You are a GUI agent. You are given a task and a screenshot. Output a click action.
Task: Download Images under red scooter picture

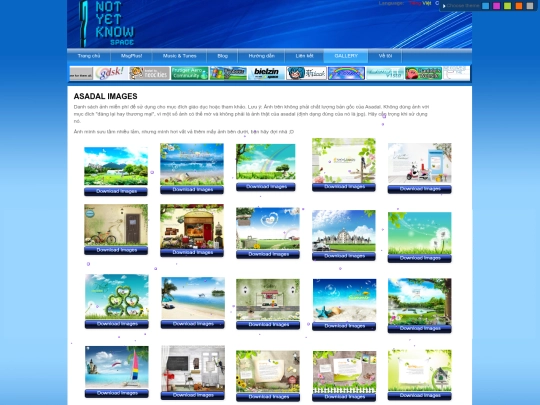pyautogui.click(x=419, y=189)
